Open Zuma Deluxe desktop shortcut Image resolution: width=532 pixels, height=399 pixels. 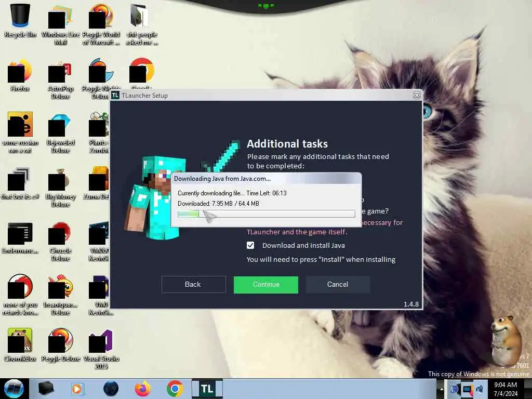coord(97,183)
